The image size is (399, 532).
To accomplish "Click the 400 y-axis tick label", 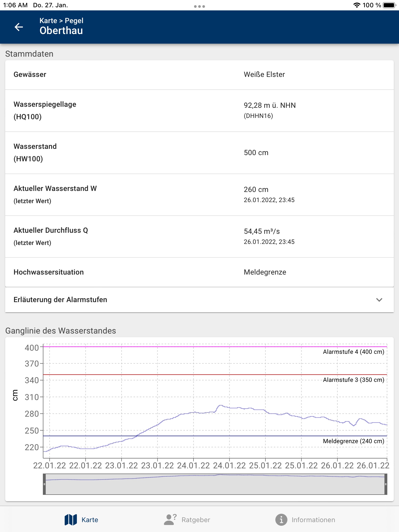I will tap(32, 348).
